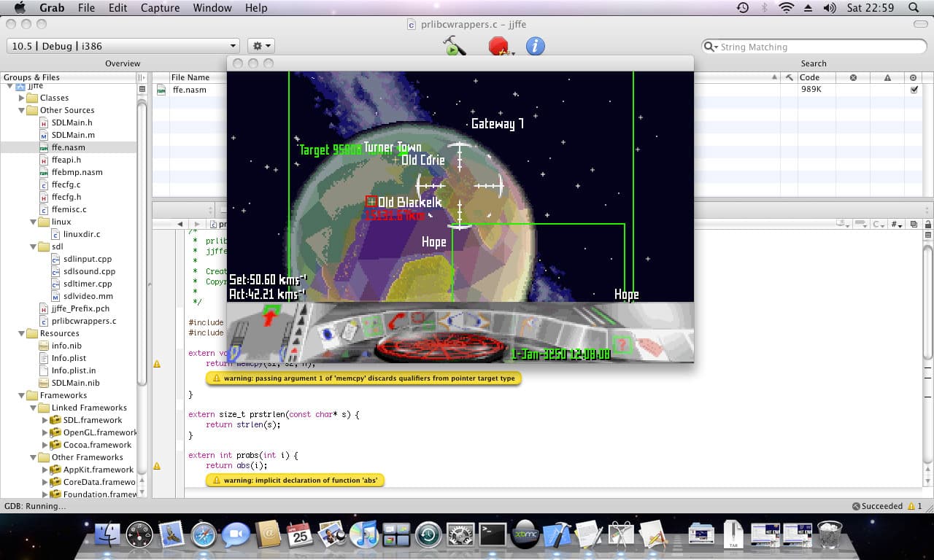Select sdlvideo.mm in the file tree

click(x=88, y=296)
